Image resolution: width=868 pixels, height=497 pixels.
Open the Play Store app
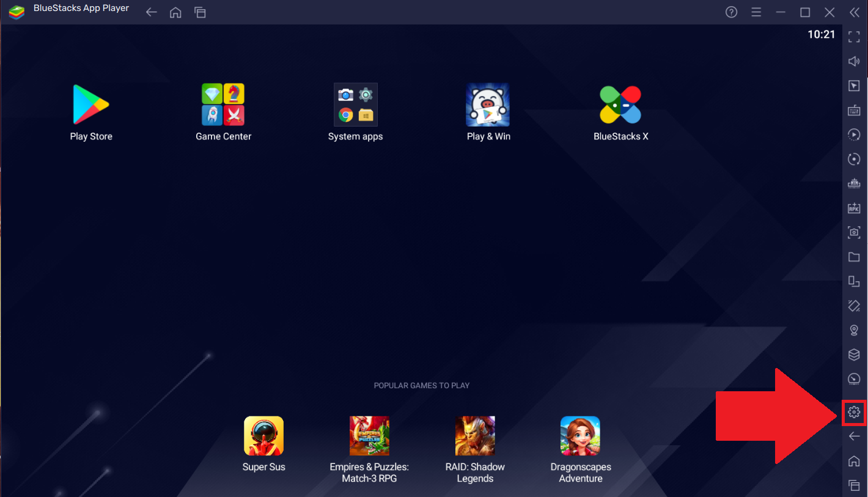tap(91, 105)
